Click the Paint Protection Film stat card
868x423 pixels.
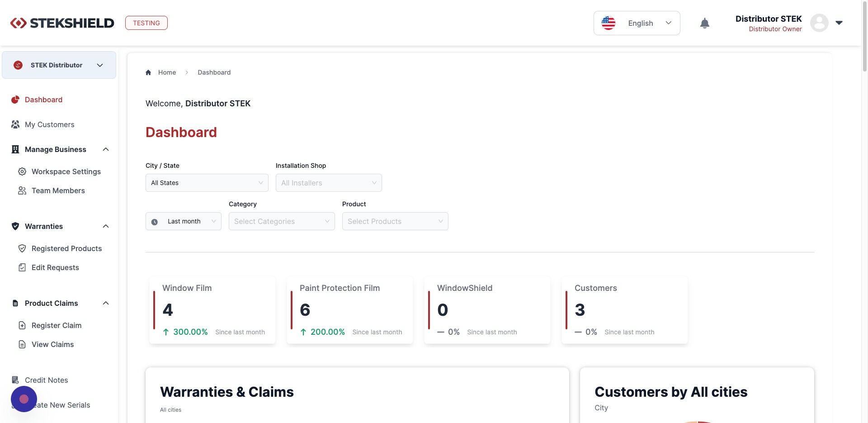350,310
